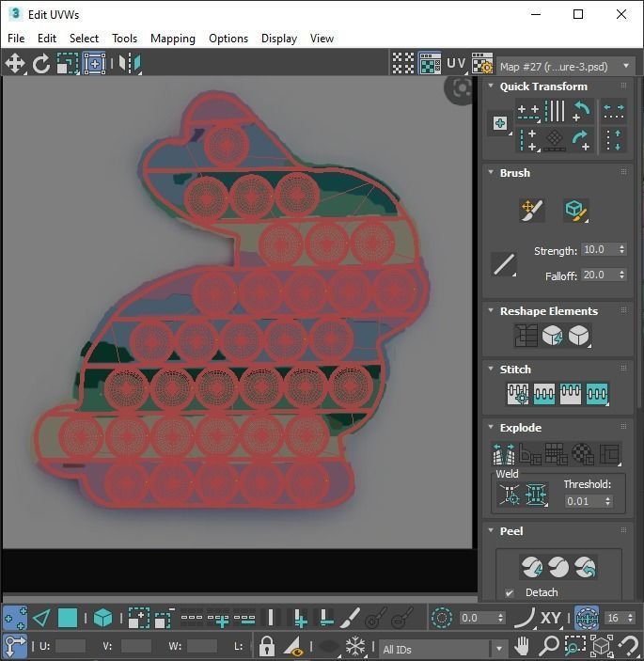Click the Mirror horizontal tool

130,64
